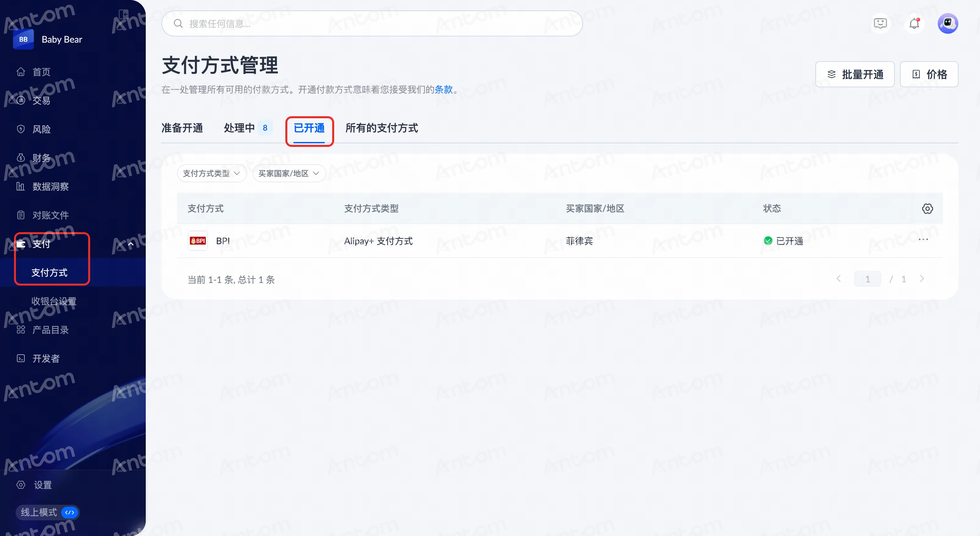
Task: Collapse the sidebar with the collapse icon
Action: (x=124, y=14)
